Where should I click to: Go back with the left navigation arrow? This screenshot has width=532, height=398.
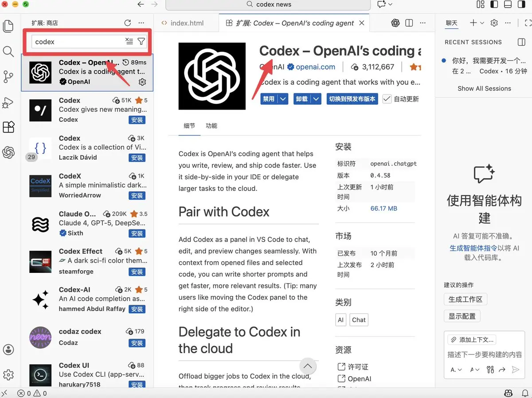click(x=141, y=4)
